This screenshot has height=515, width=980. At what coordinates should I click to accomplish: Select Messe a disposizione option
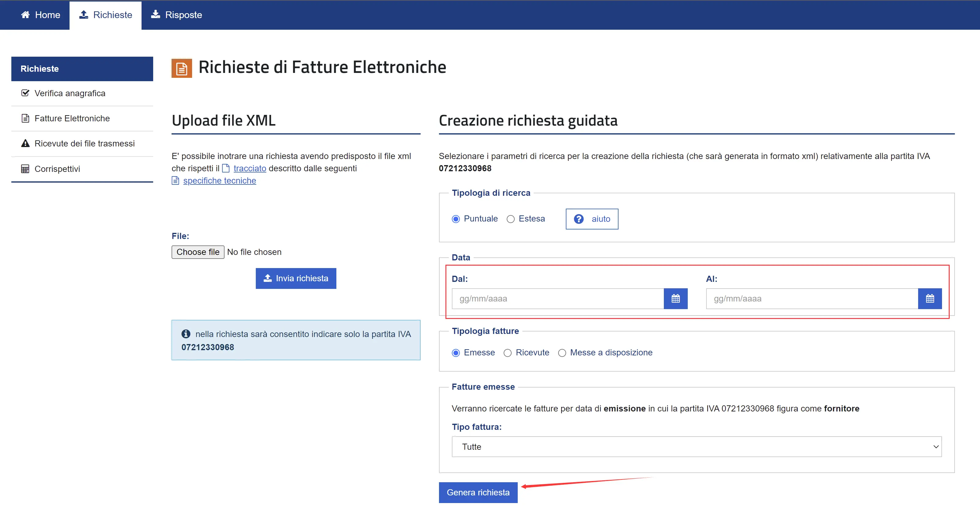pyautogui.click(x=562, y=353)
